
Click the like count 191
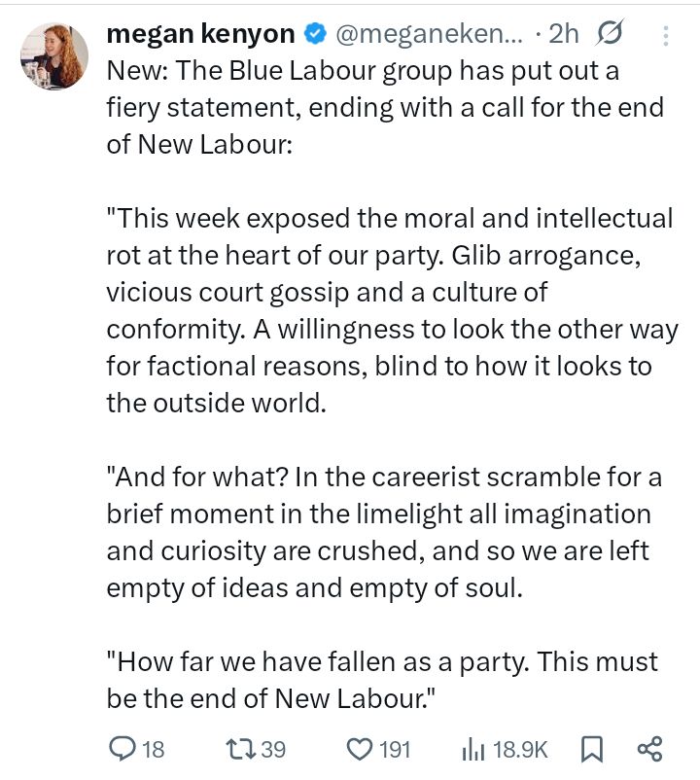click(396, 750)
